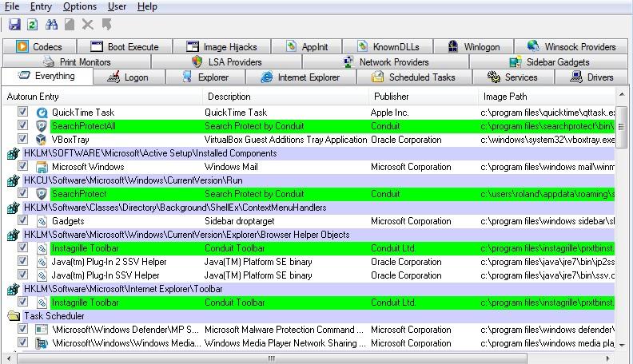Image resolution: width=633 pixels, height=364 pixels.
Task: Click registry icon beside Browser Helper Objects key
Action: pos(14,235)
